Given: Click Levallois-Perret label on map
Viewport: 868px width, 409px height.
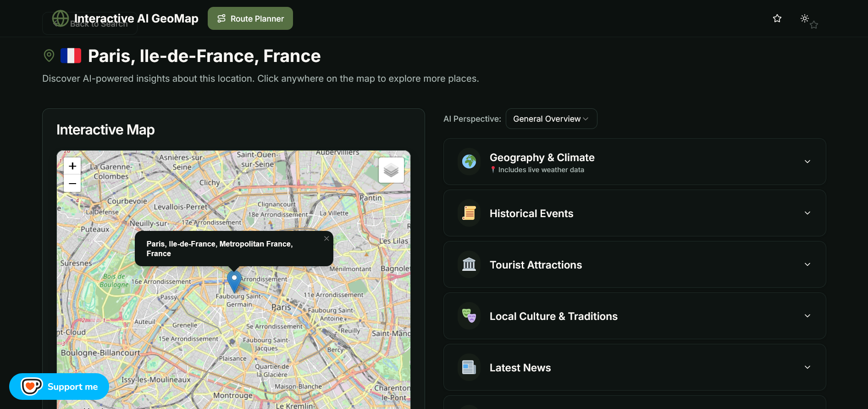Looking at the screenshot, I should pos(181,207).
